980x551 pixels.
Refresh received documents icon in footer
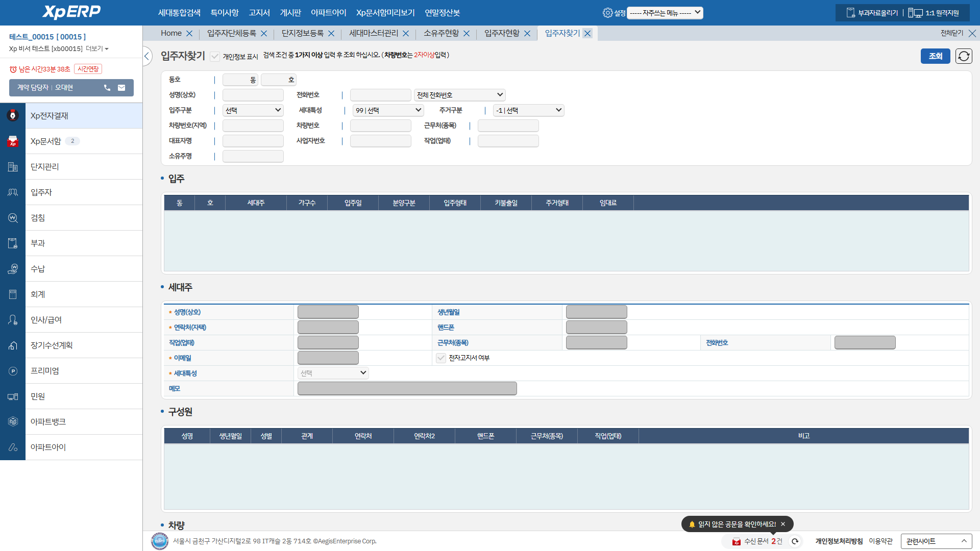pos(795,541)
